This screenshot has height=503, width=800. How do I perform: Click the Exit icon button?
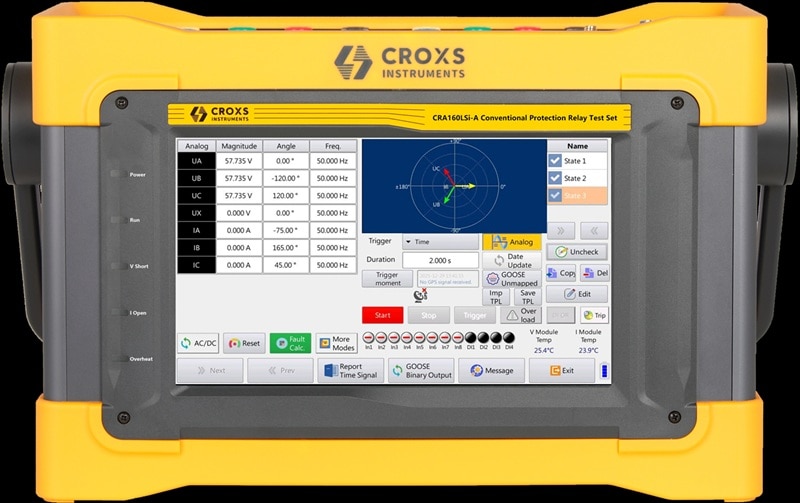point(562,370)
